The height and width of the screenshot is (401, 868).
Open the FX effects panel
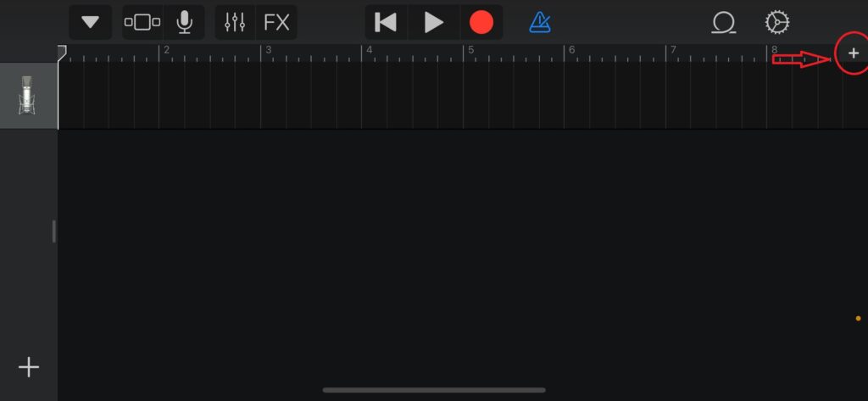click(x=276, y=23)
